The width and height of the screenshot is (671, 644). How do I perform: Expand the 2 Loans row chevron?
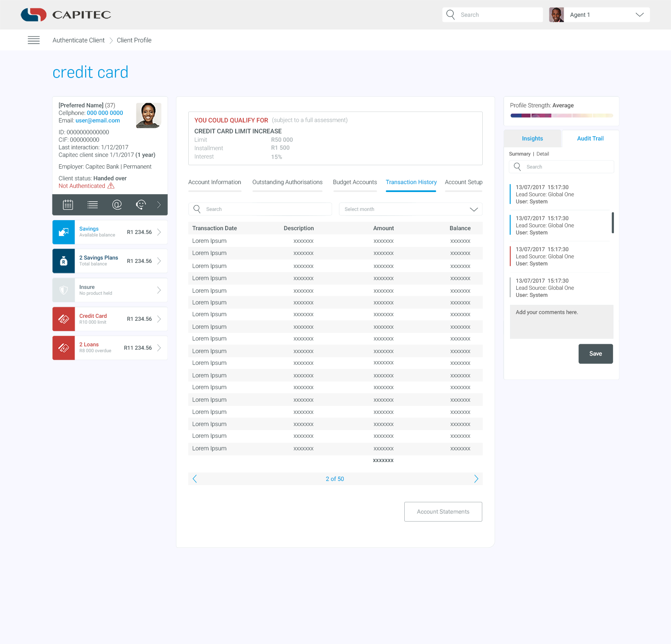point(159,348)
